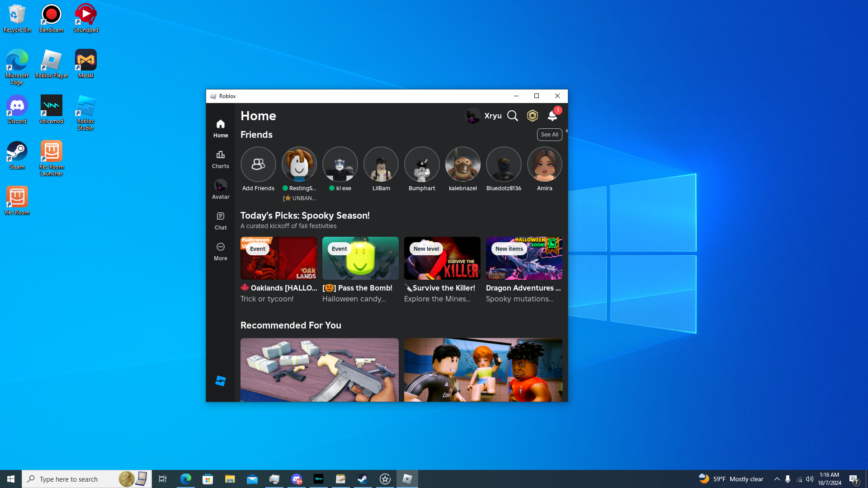
Task: Open the Avatar sidebar section
Action: (x=221, y=189)
